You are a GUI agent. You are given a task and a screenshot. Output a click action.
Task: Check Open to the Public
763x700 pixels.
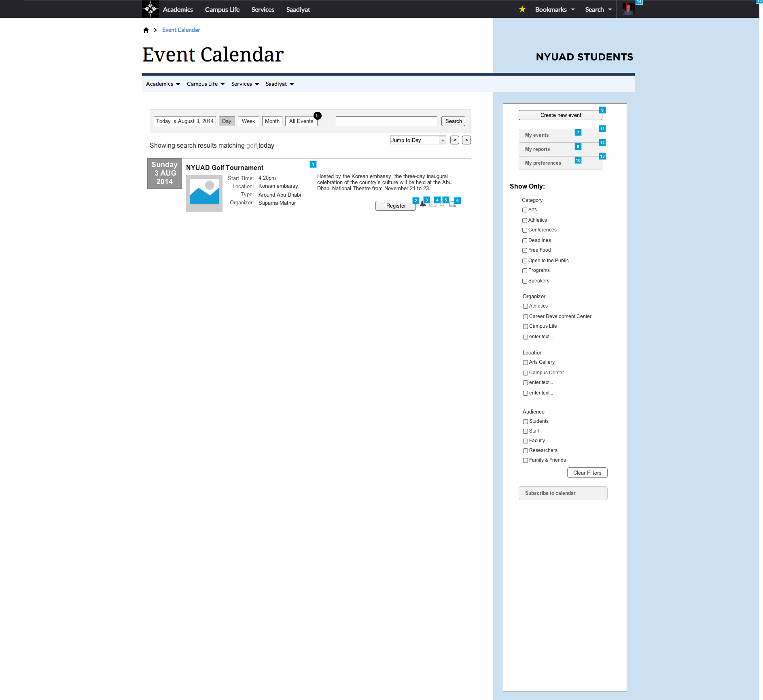coord(525,261)
